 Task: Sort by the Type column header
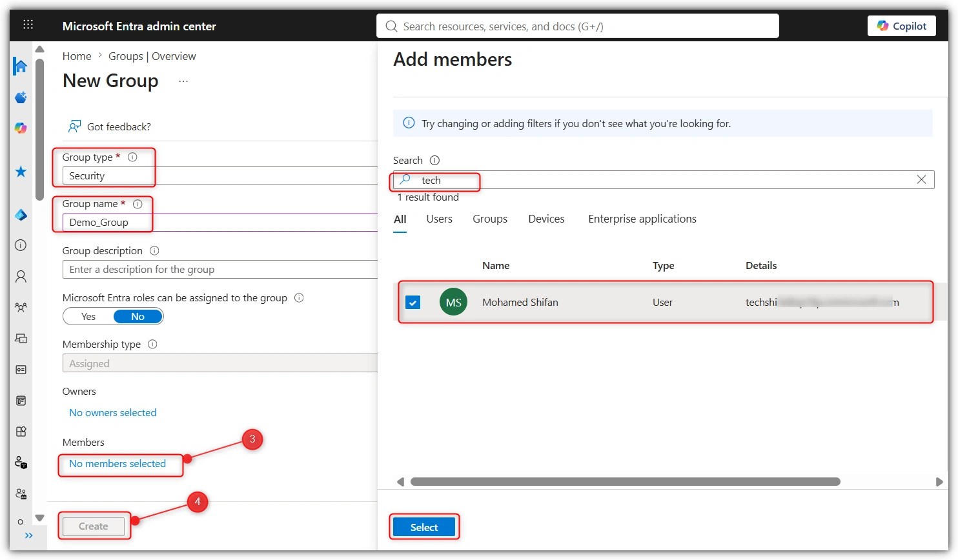coord(664,266)
